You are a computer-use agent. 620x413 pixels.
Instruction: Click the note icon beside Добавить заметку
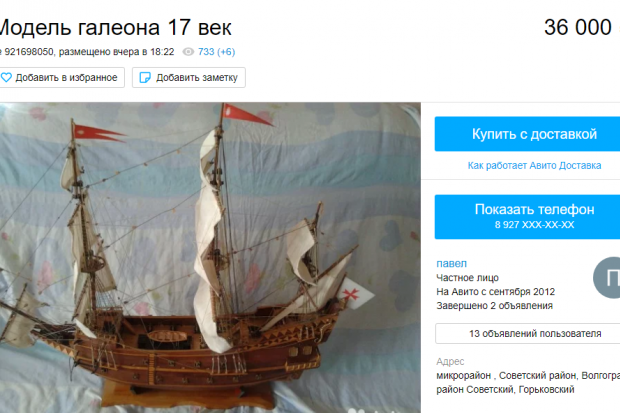point(145,78)
